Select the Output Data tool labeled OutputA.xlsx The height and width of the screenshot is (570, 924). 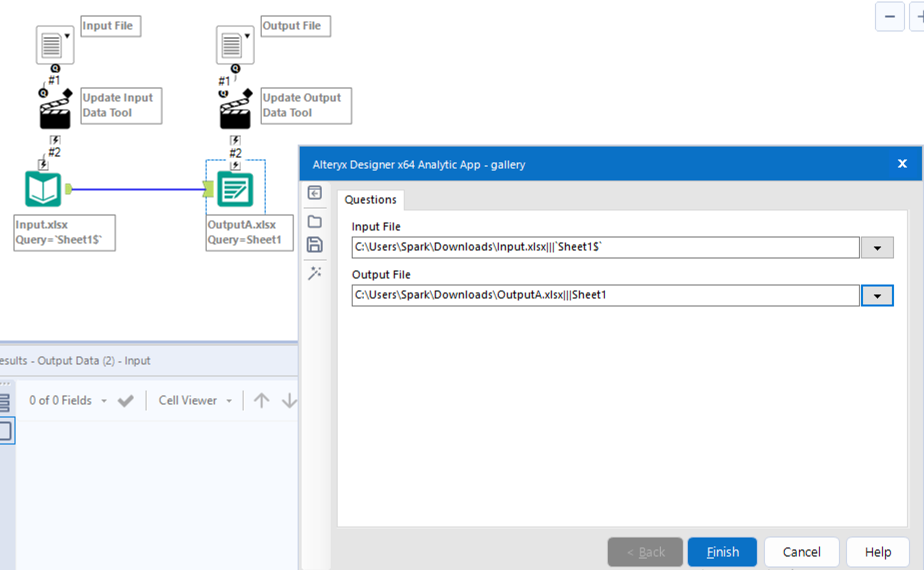tap(235, 189)
